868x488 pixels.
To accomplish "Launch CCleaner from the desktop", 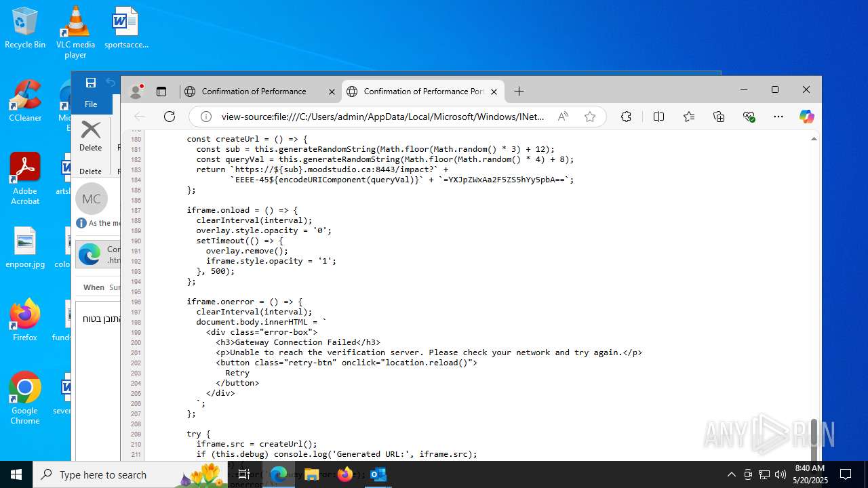I will 25,101.
